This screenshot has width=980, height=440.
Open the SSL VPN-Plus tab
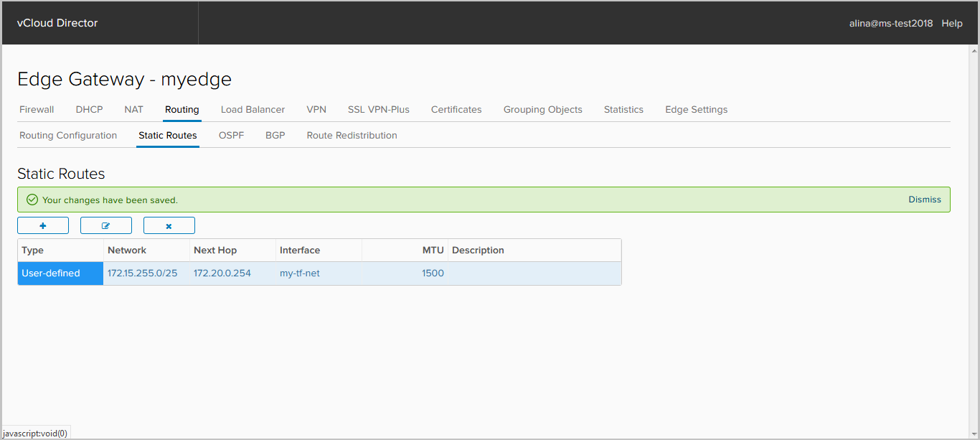coord(378,110)
